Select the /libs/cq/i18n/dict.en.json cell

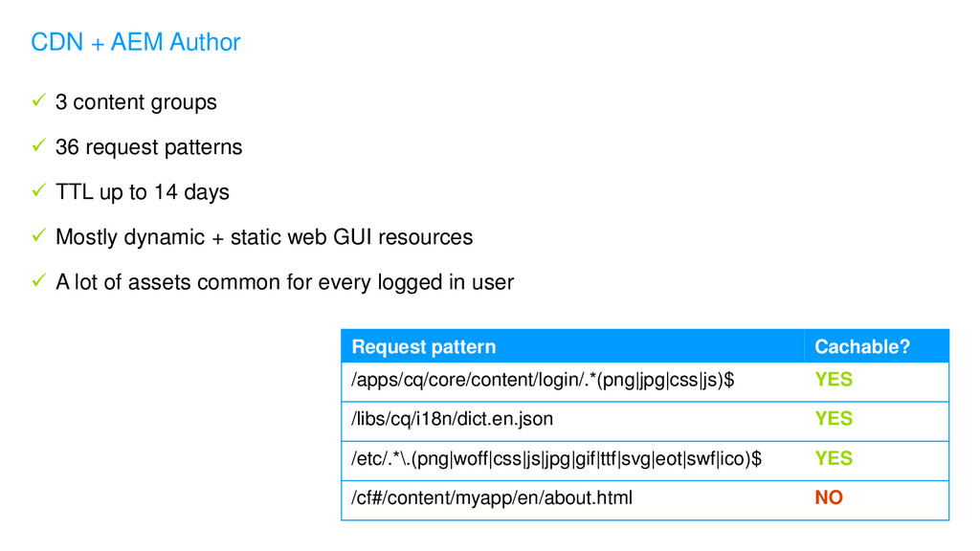point(572,420)
